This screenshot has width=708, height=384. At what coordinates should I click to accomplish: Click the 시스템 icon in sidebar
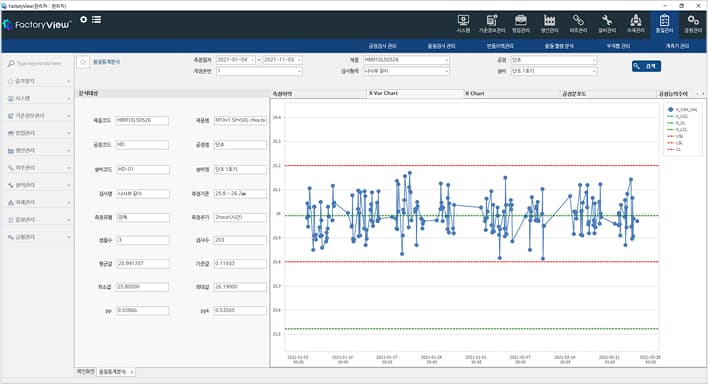click(x=10, y=98)
